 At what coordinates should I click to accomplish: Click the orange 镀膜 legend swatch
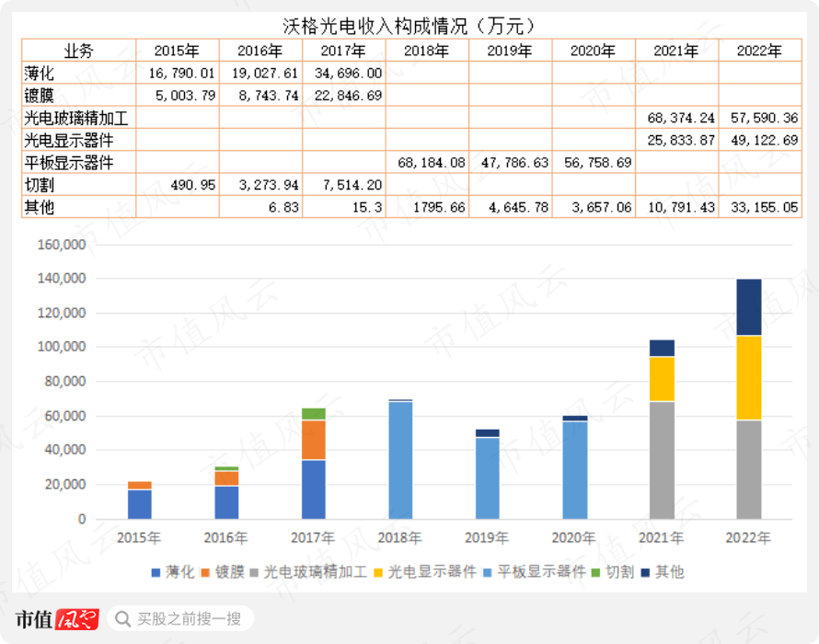205,573
